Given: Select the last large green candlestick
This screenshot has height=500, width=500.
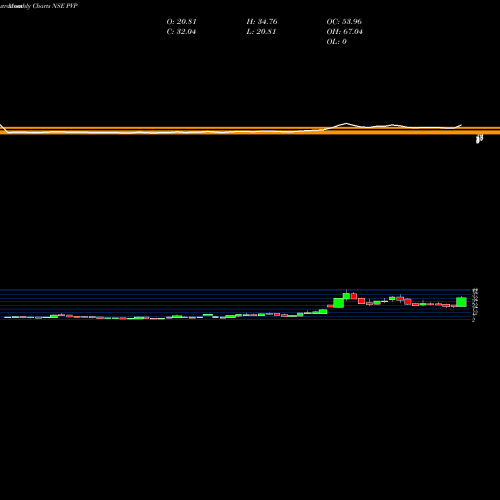Looking at the screenshot, I should click(461, 302).
